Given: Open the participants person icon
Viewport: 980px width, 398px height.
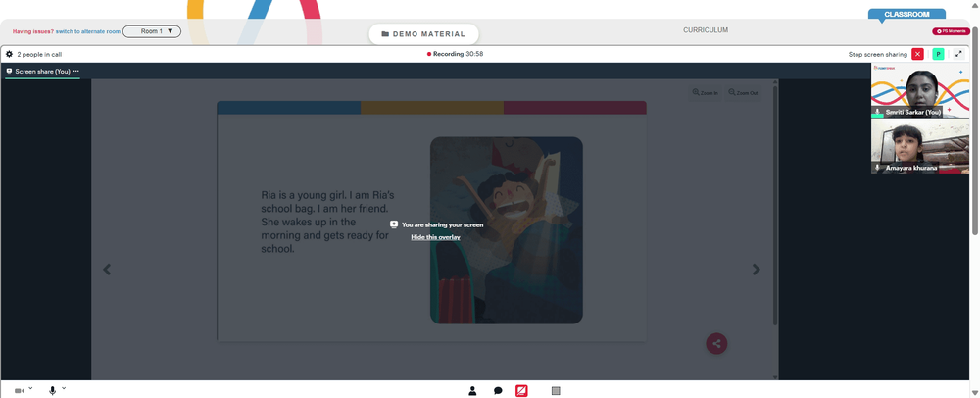Looking at the screenshot, I should (472, 391).
